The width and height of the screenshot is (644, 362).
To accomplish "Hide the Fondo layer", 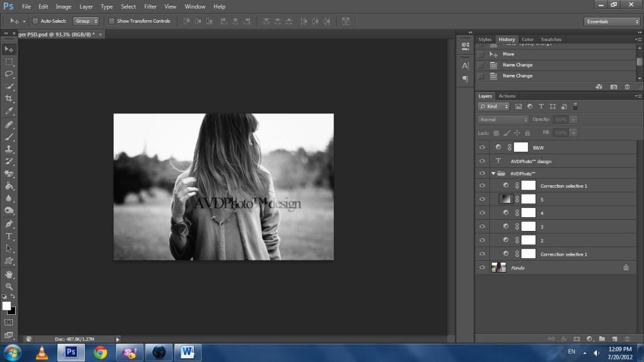I will (482, 268).
